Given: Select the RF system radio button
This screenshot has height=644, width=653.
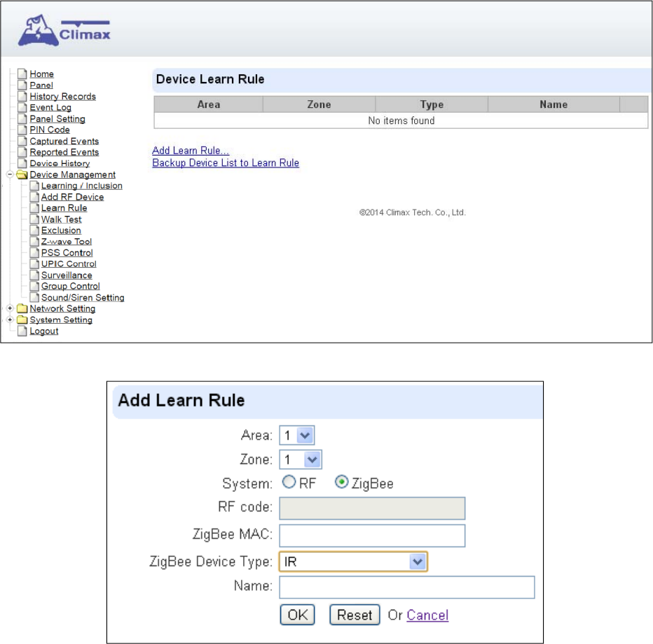Looking at the screenshot, I should (289, 482).
